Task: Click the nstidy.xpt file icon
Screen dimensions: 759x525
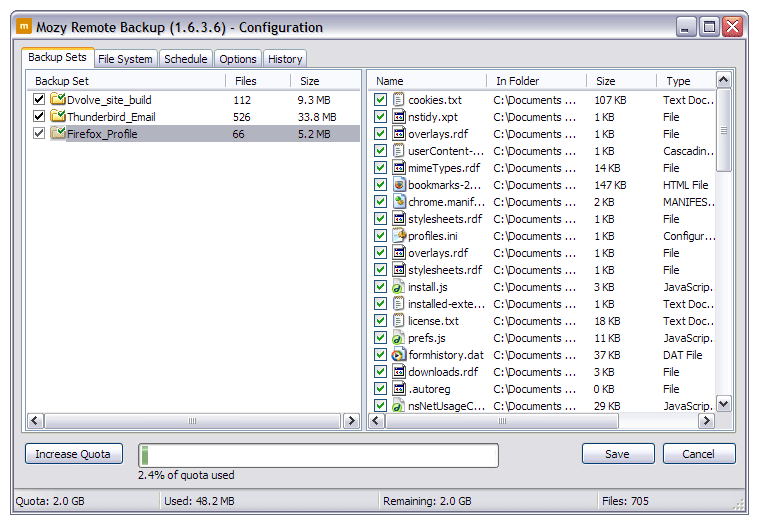Action: 398,117
